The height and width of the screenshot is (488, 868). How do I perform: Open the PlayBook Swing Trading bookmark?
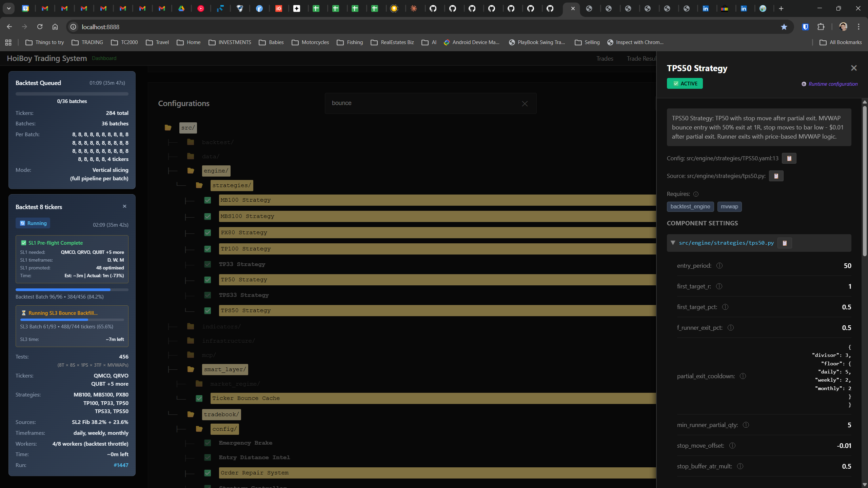pyautogui.click(x=537, y=42)
